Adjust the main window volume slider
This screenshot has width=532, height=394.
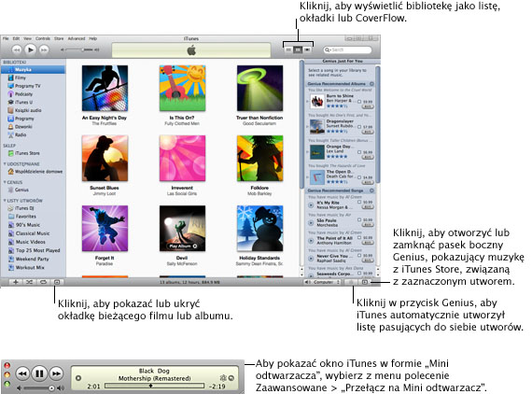coord(80,49)
